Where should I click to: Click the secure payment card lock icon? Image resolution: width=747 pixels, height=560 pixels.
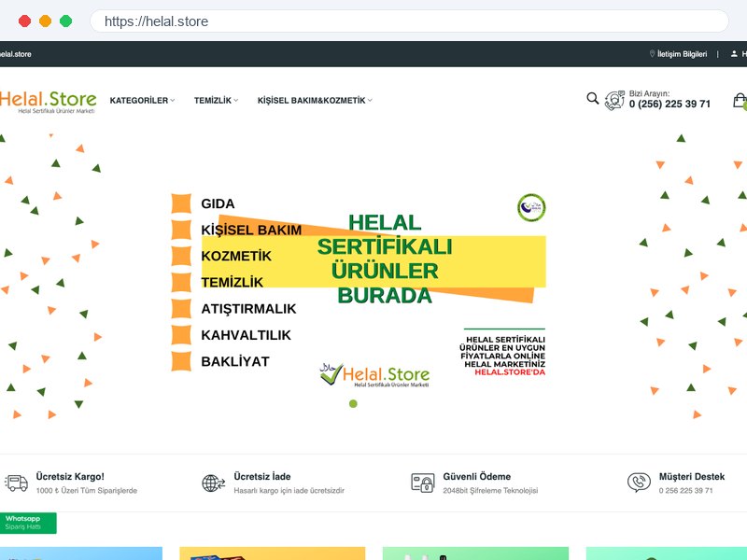(423, 483)
